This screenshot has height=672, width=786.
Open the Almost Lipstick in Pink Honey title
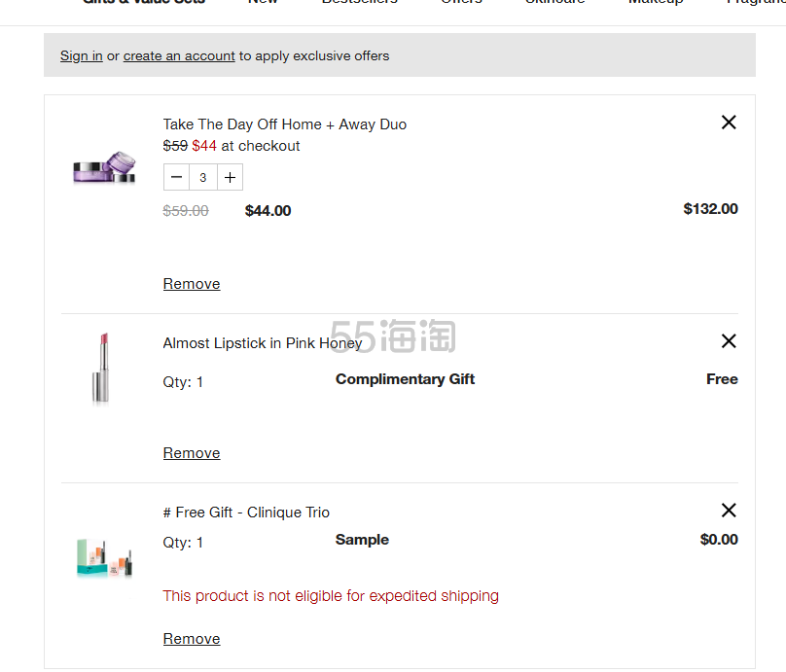[x=262, y=343]
